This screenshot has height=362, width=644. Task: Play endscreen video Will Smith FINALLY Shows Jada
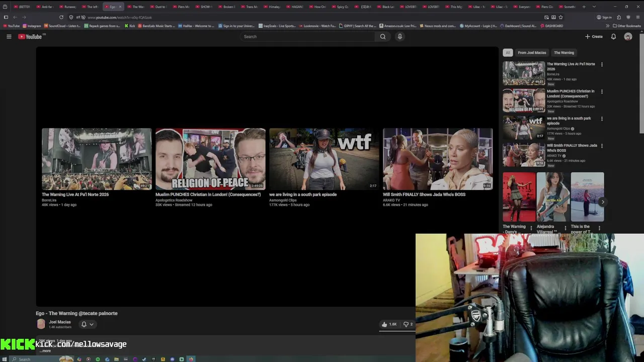pyautogui.click(x=438, y=159)
